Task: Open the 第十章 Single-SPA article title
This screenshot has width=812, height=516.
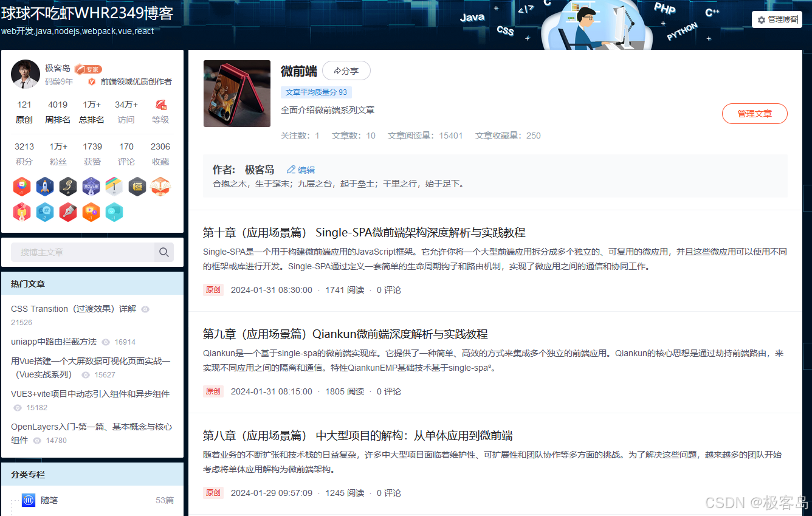Action: 364,233
